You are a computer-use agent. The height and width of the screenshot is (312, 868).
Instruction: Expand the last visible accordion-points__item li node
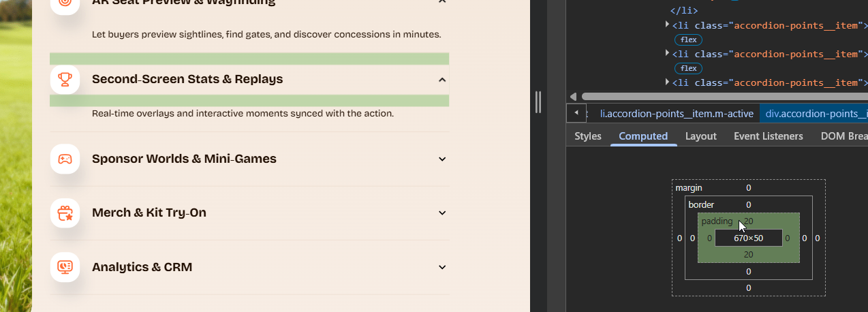coord(668,82)
